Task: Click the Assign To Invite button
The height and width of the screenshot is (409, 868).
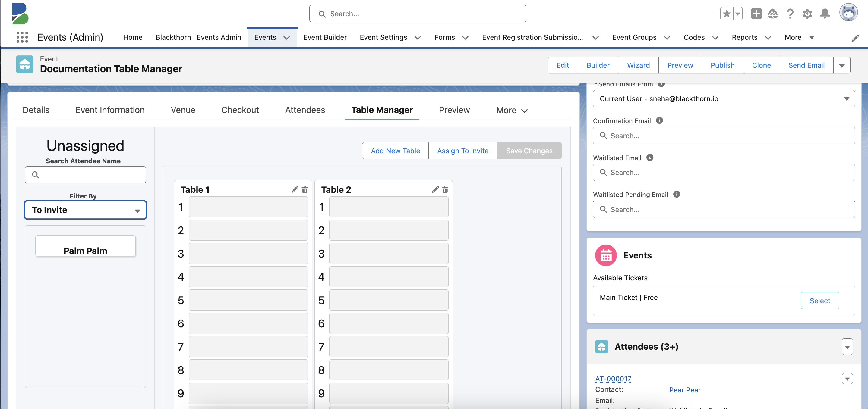Action: 463,150
